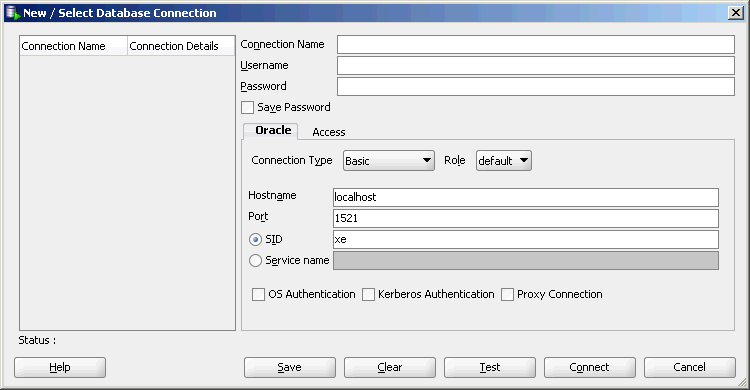Viewport: 750px width, 390px height.
Task: Enable the Save Password checkbox
Action: [x=247, y=107]
